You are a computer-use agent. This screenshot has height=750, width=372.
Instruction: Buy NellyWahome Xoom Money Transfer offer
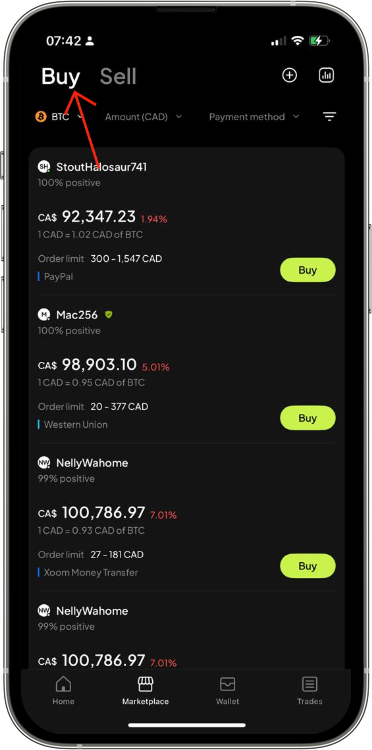pos(307,566)
